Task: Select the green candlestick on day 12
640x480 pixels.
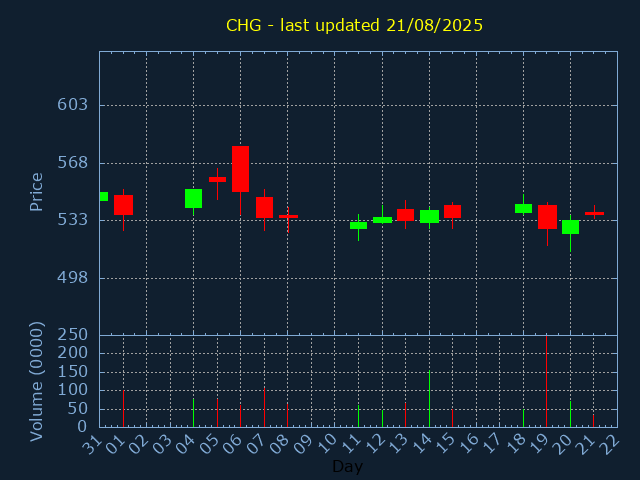Action: point(382,220)
